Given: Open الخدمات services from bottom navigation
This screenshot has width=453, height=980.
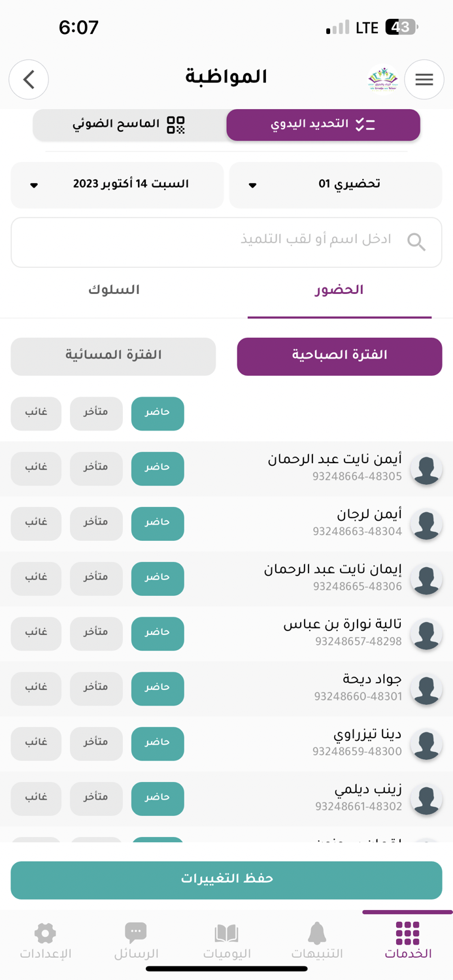Looking at the screenshot, I should [x=407, y=941].
